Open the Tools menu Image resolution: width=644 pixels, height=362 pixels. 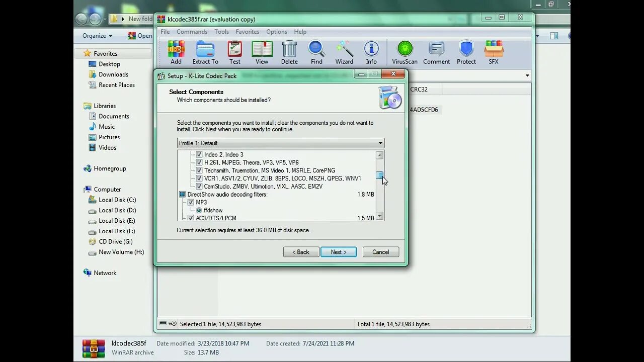[221, 32]
